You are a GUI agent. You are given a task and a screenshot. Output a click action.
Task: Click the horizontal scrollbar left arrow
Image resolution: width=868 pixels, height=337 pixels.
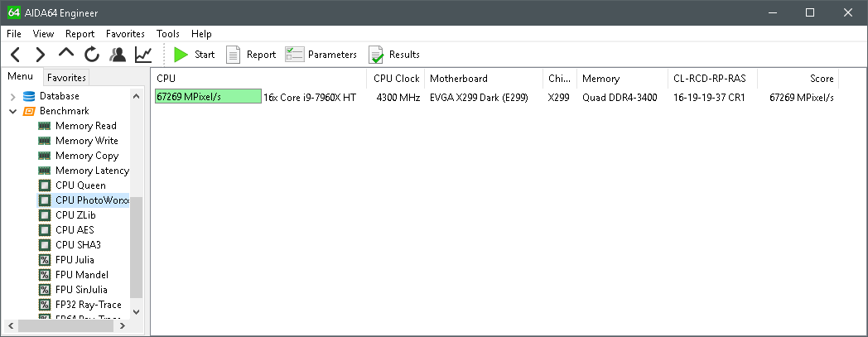pos(9,326)
